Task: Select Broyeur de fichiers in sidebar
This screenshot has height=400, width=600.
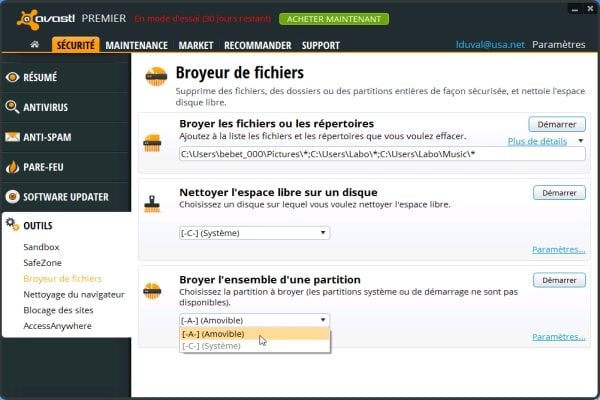Action: point(63,278)
